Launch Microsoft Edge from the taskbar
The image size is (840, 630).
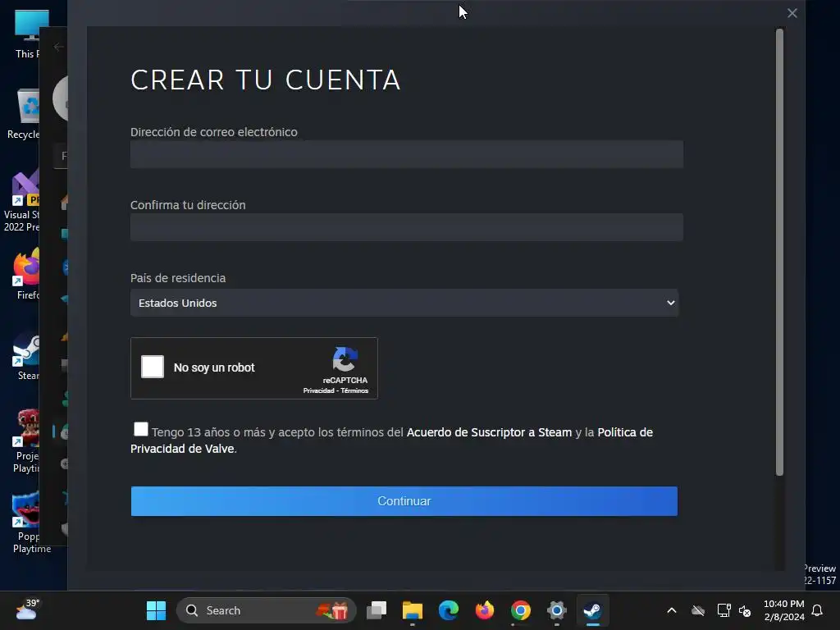click(x=449, y=610)
